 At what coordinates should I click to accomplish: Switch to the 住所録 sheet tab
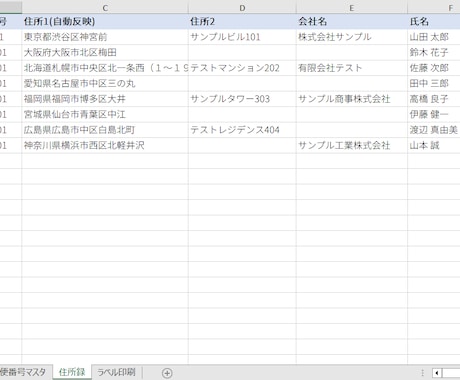(x=72, y=372)
